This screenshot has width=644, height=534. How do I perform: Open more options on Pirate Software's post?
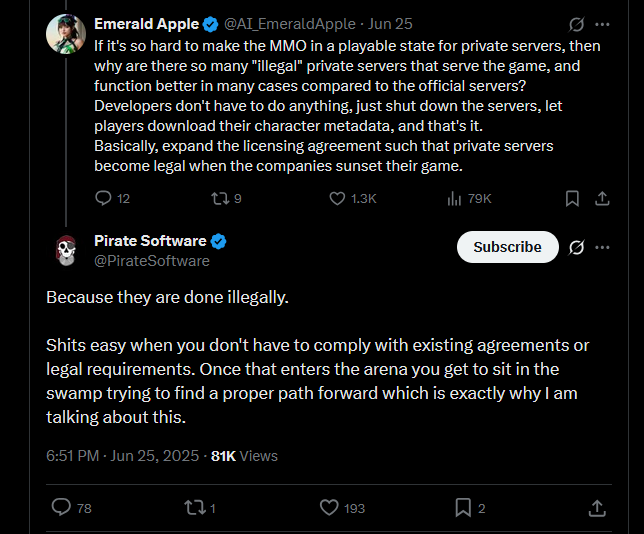[602, 247]
